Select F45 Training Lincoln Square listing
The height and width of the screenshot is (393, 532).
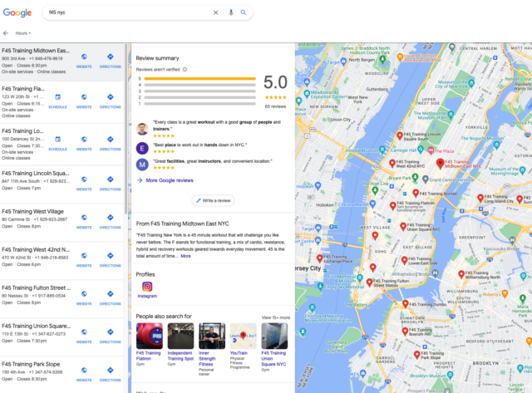[37, 173]
